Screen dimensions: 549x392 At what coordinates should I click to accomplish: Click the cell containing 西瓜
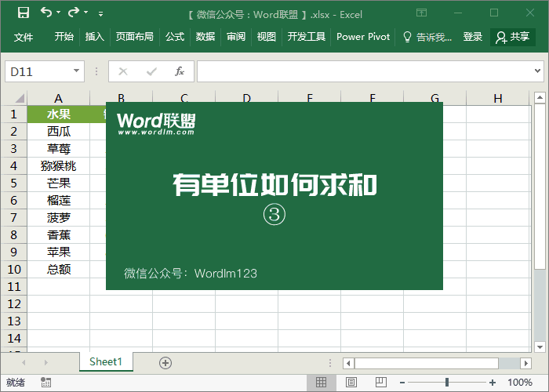click(59, 131)
